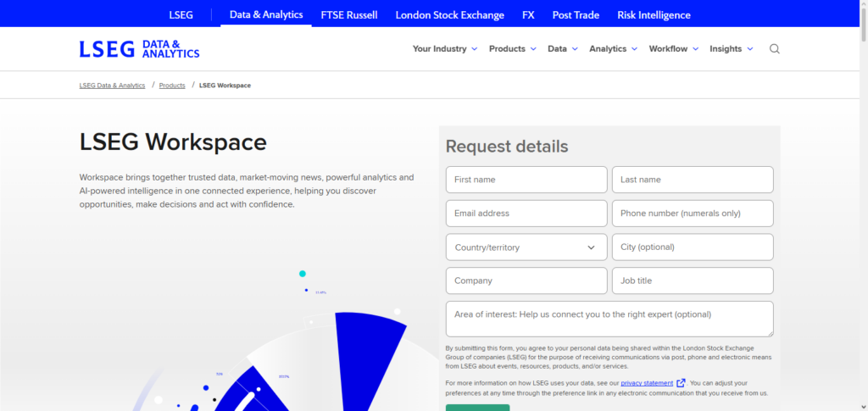This screenshot has width=868, height=411.
Task: Click the Last name field
Action: (x=693, y=180)
